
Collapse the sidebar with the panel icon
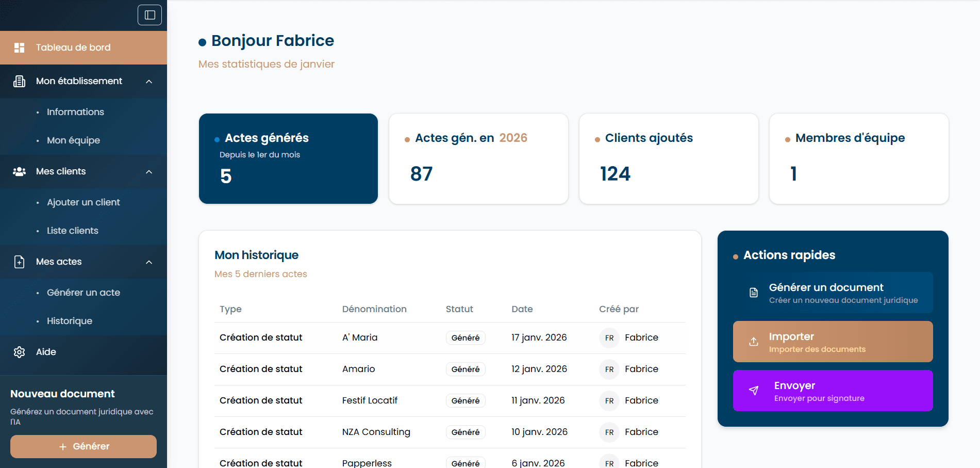click(150, 15)
